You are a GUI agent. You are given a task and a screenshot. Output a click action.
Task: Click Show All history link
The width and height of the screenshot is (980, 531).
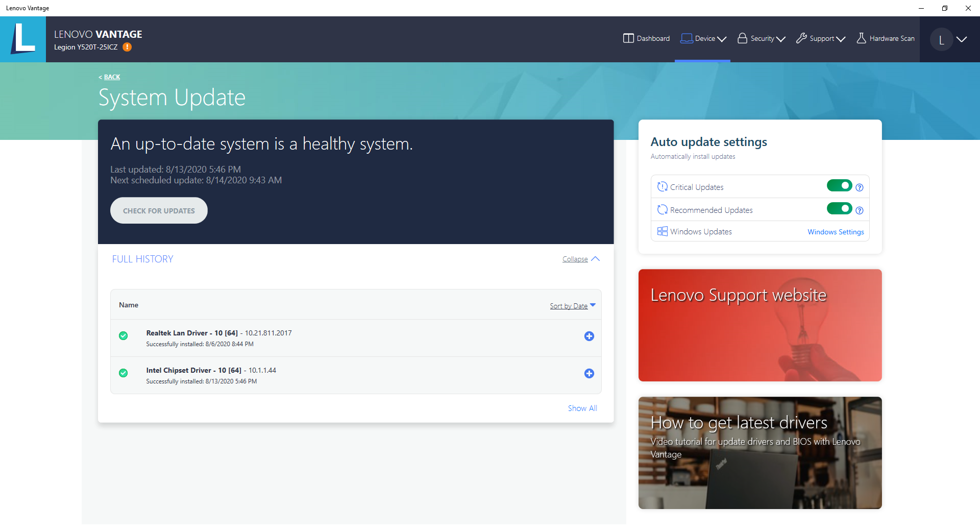[x=582, y=408]
